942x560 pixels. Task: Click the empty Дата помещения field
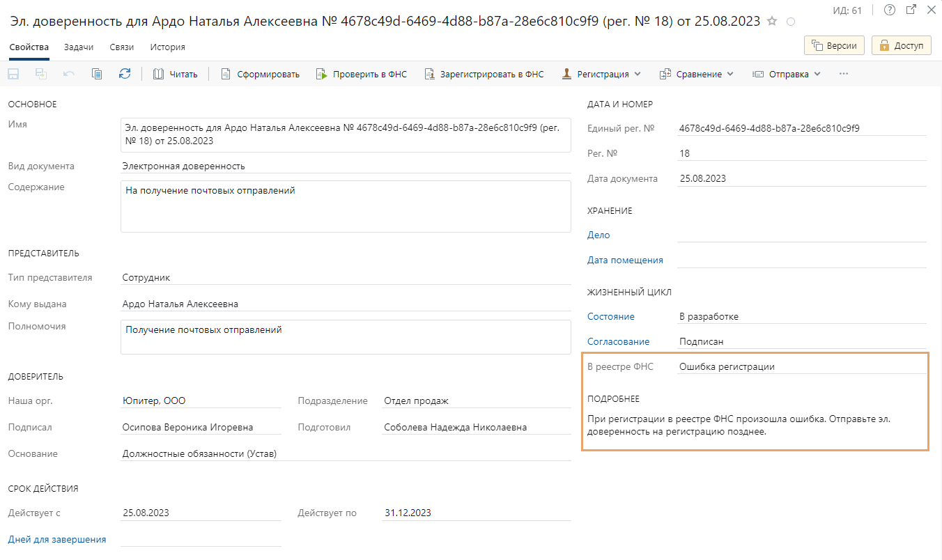click(x=802, y=260)
